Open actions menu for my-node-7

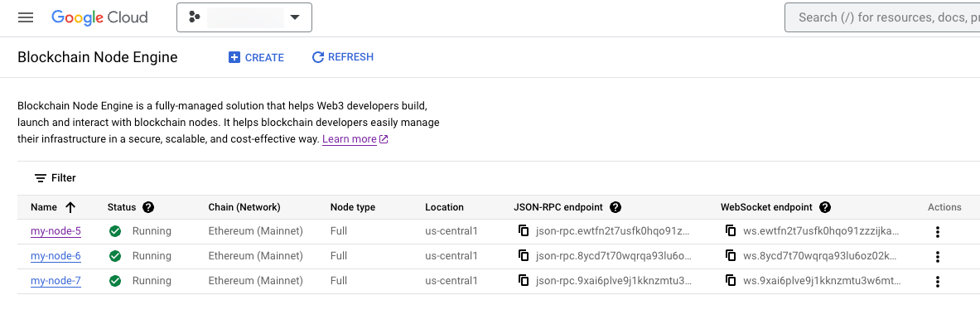937,282
